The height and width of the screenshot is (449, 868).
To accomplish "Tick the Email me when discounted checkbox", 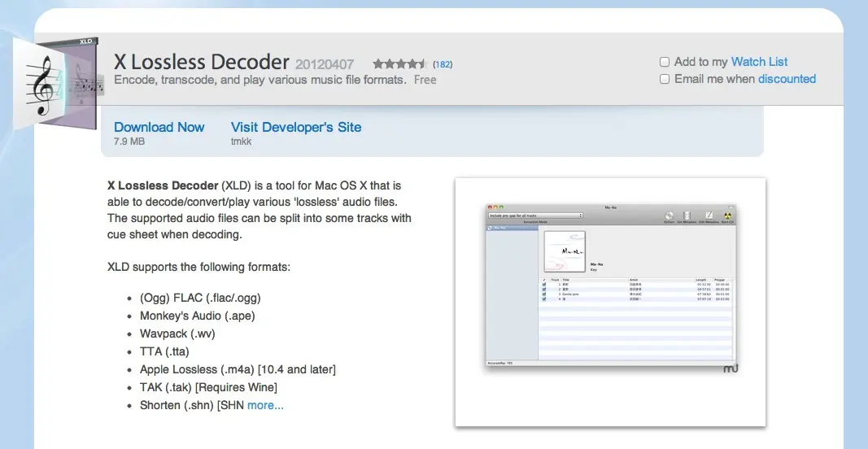I will pos(665,79).
